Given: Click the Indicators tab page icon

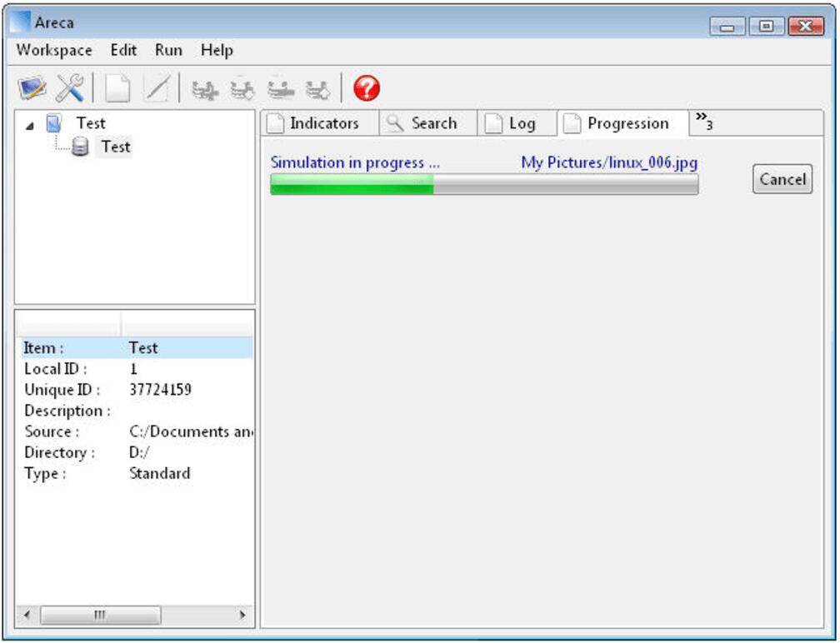Looking at the screenshot, I should 275,123.
